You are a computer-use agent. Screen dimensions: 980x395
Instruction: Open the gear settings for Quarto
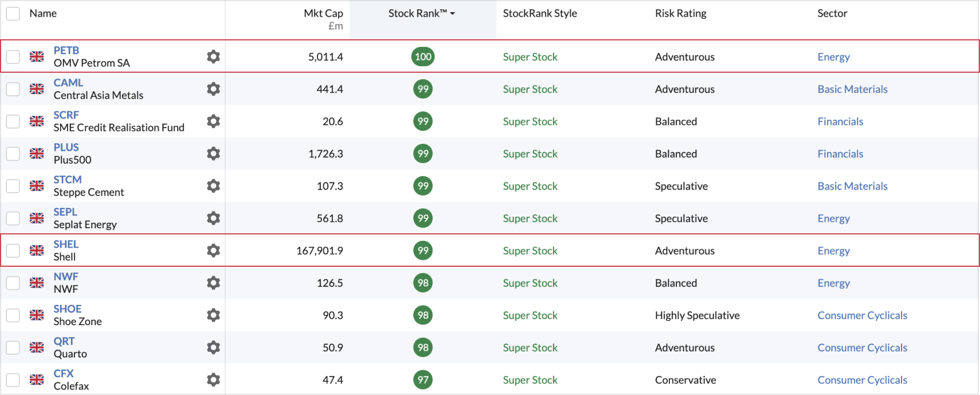point(214,348)
